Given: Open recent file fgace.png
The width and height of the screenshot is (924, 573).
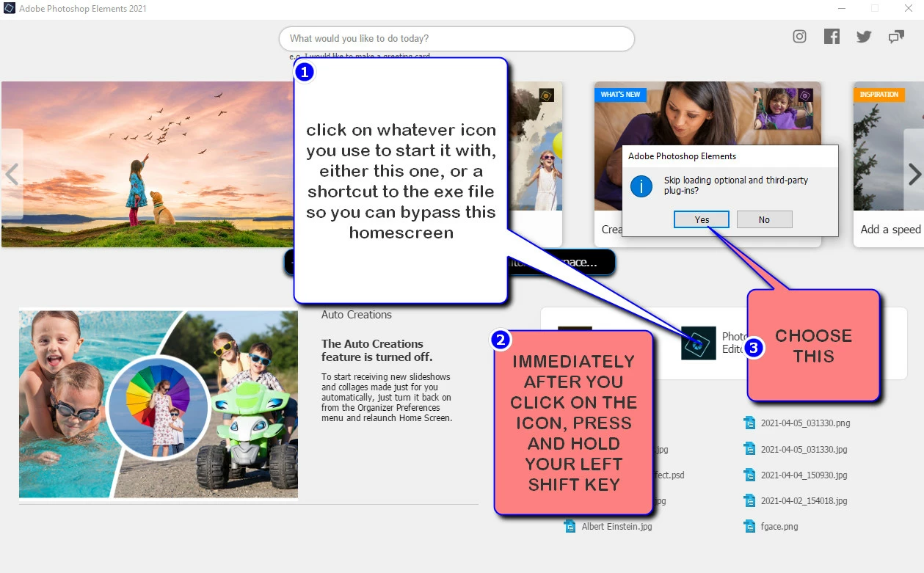Looking at the screenshot, I should pos(779,526).
